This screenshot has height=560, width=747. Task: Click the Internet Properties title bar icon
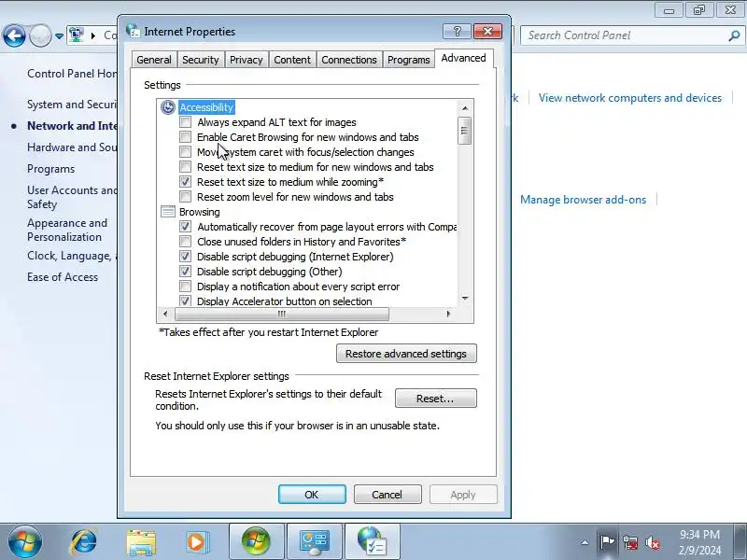pyautogui.click(x=133, y=31)
